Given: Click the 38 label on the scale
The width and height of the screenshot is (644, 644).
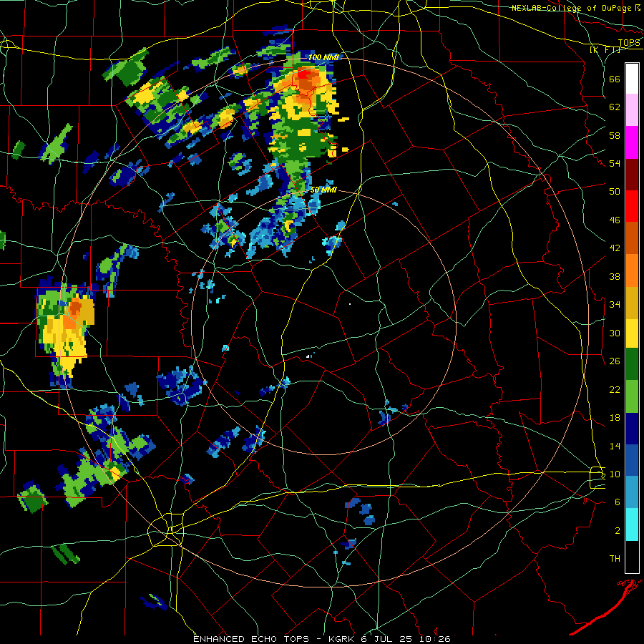Looking at the screenshot, I should (x=615, y=276).
